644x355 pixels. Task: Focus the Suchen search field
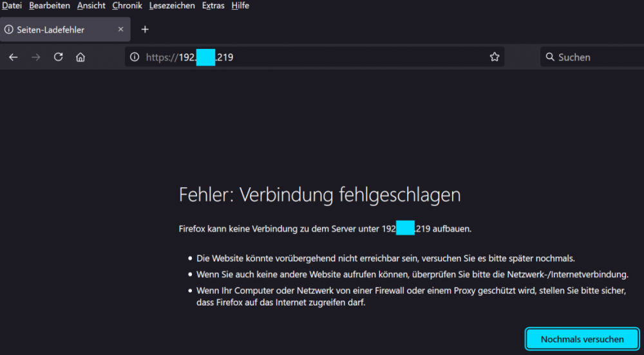(x=592, y=57)
